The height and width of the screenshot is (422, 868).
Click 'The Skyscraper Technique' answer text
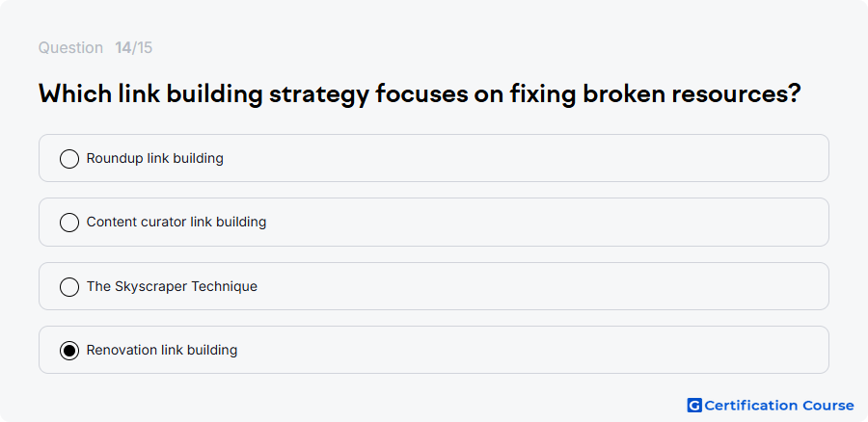(x=173, y=286)
